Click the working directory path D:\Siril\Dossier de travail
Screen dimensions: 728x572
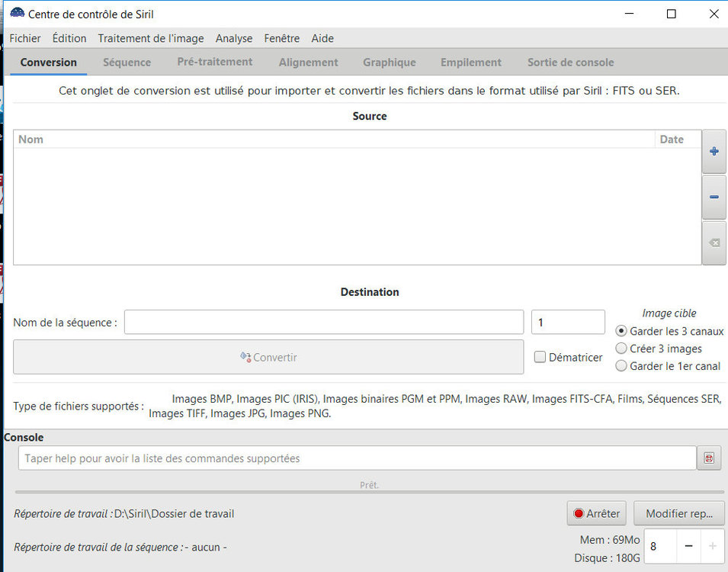click(x=174, y=513)
